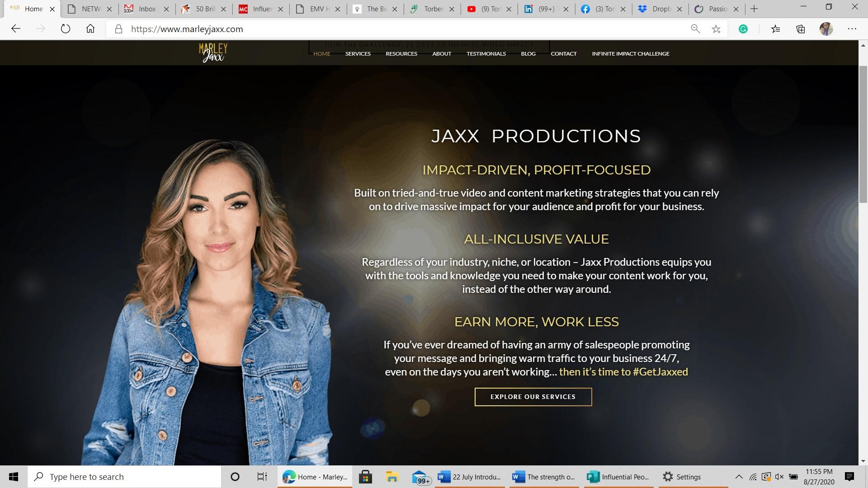The width and height of the screenshot is (868, 488).
Task: Open the browser home page icon
Action: pyautogui.click(x=90, y=29)
